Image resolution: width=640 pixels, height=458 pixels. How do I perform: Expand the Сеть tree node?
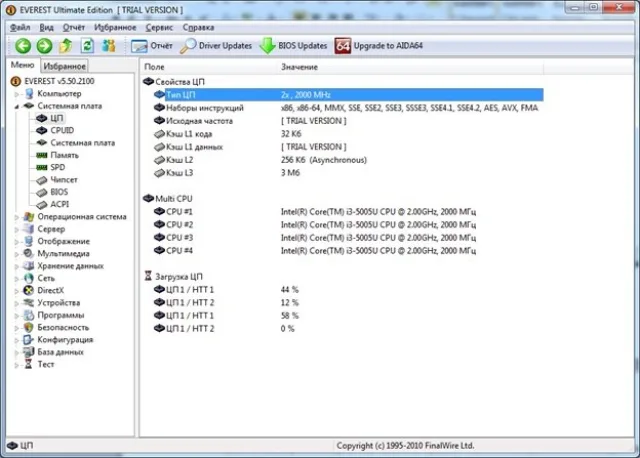tap(16, 279)
